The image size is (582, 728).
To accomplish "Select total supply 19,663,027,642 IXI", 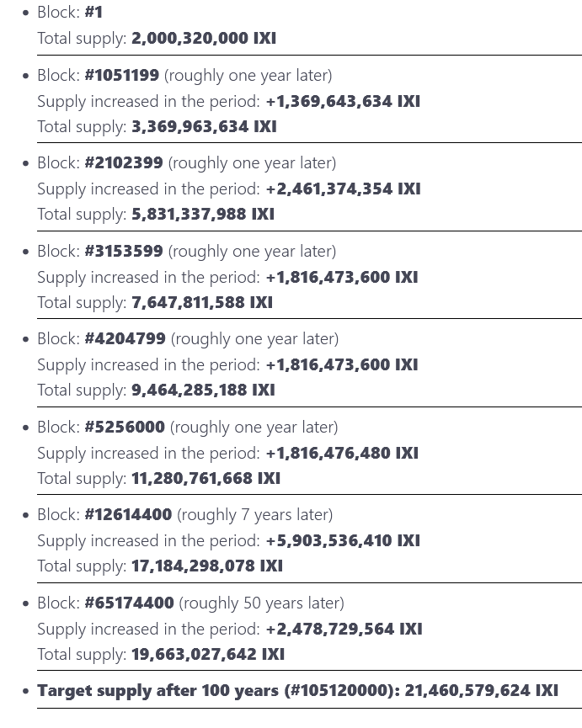I will pyautogui.click(x=208, y=655).
